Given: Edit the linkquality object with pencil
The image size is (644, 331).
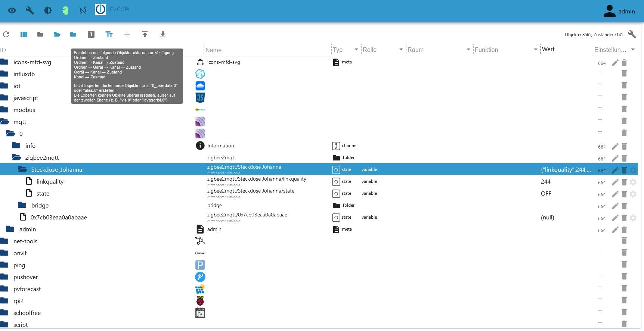Looking at the screenshot, I should point(615,182).
